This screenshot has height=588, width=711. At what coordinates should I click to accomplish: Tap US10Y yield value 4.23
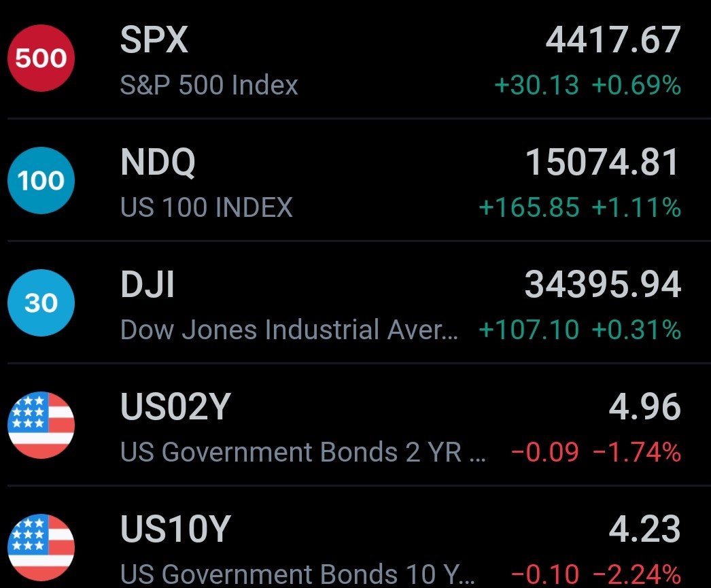644,530
